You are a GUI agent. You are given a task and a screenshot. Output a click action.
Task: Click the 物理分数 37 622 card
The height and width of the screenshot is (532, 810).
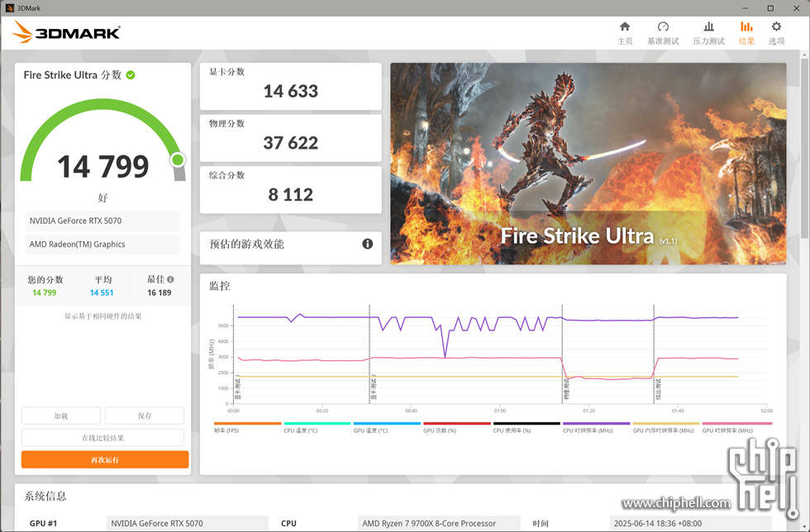tap(290, 138)
